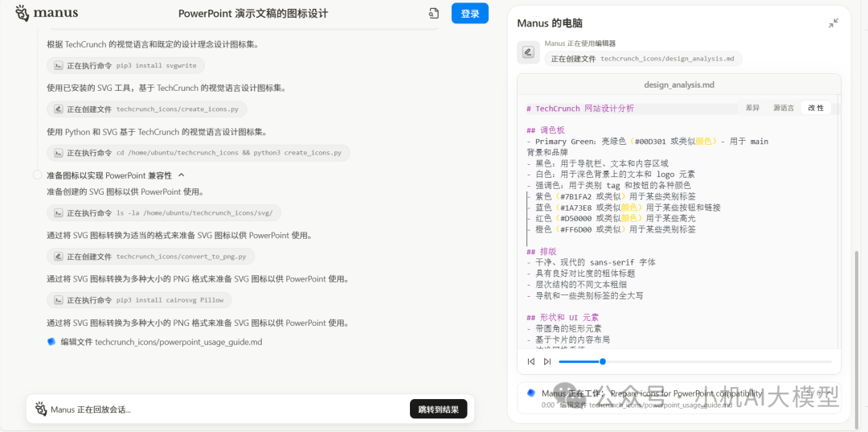This screenshot has height=432, width=868.
Task: Click blue icon beside 编辑文件 powerpoint_usage_guide.md
Action: pyautogui.click(x=51, y=342)
